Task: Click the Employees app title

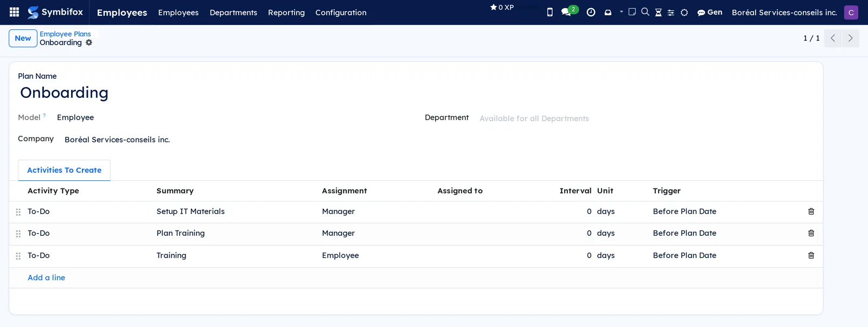Action: point(122,12)
